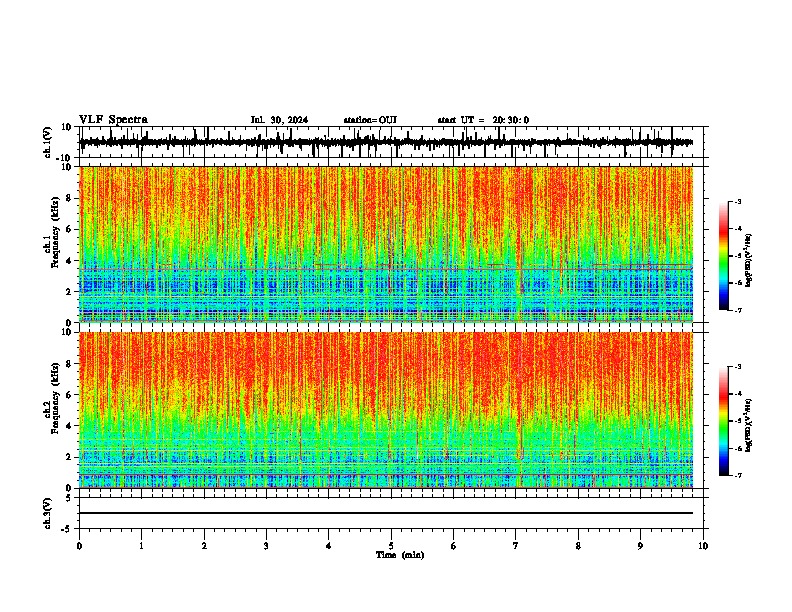Image resolution: width=792 pixels, height=612 pixels.
Task: Click the ch.2 colorbar log(PSD) unit label
Action: (x=749, y=425)
